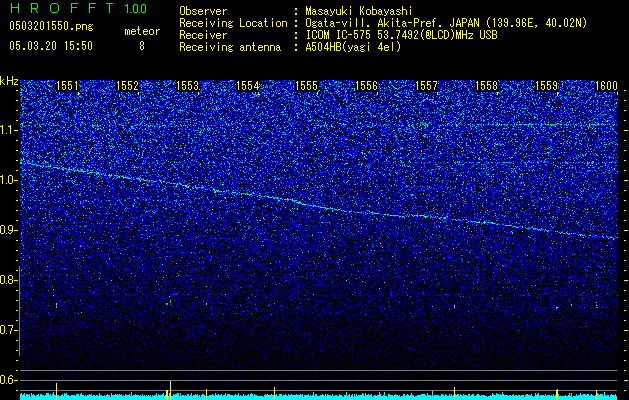
Task: Click the meteor count value 8
Action: pyautogui.click(x=142, y=46)
